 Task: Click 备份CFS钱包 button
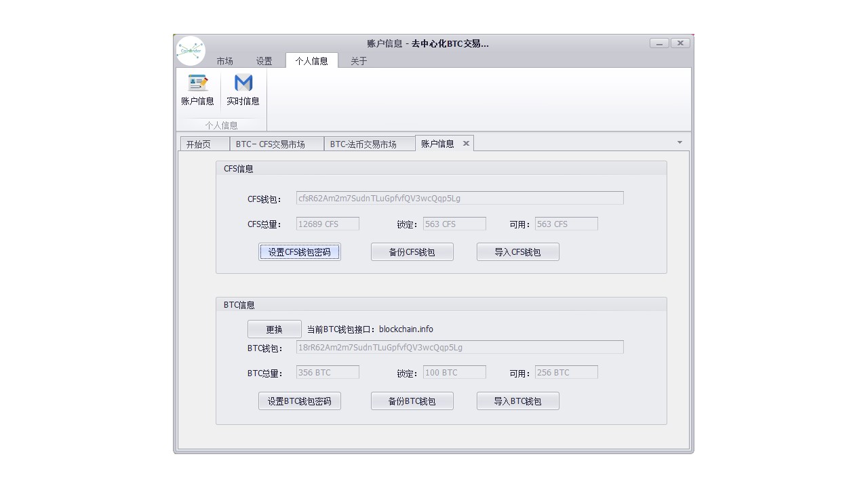pos(412,252)
